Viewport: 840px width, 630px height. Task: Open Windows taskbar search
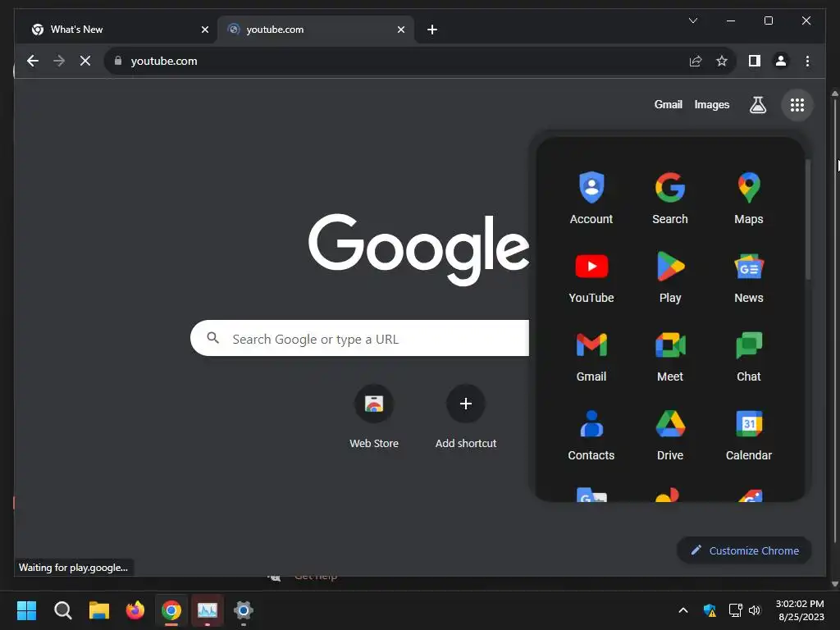pos(62,610)
